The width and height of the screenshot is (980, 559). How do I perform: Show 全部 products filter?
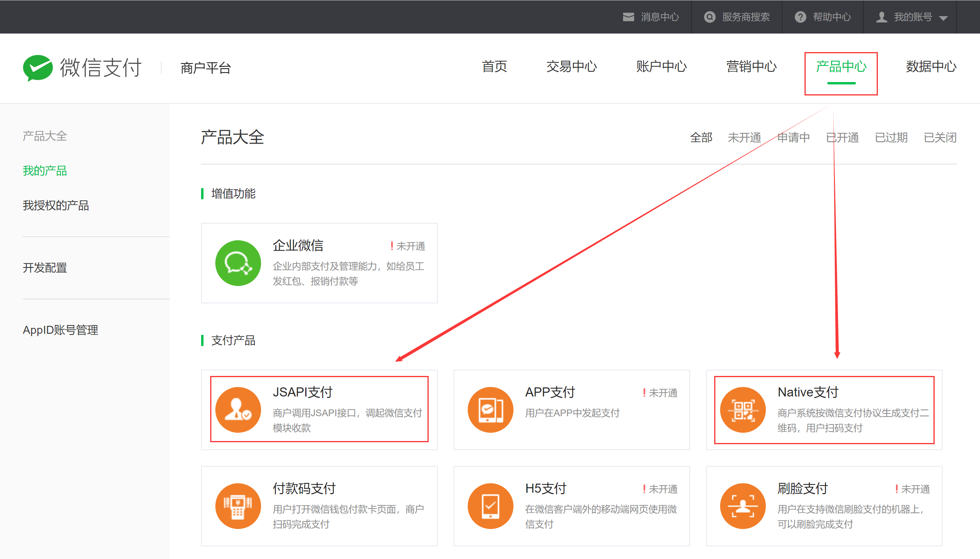click(701, 138)
